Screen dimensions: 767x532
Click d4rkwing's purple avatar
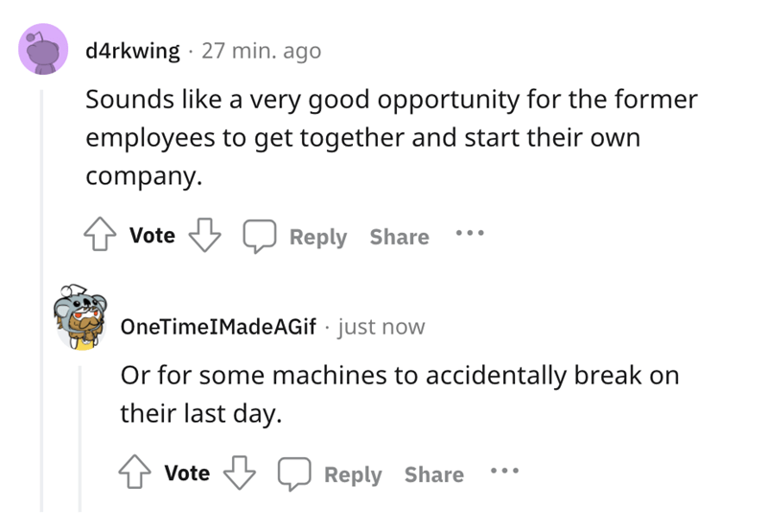[x=43, y=49]
